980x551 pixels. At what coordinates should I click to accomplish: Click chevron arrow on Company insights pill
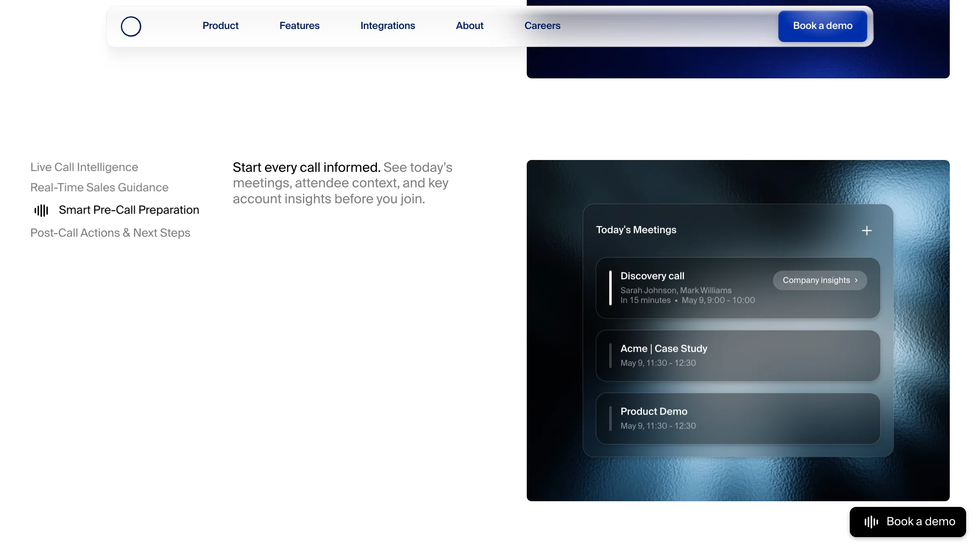tap(857, 280)
